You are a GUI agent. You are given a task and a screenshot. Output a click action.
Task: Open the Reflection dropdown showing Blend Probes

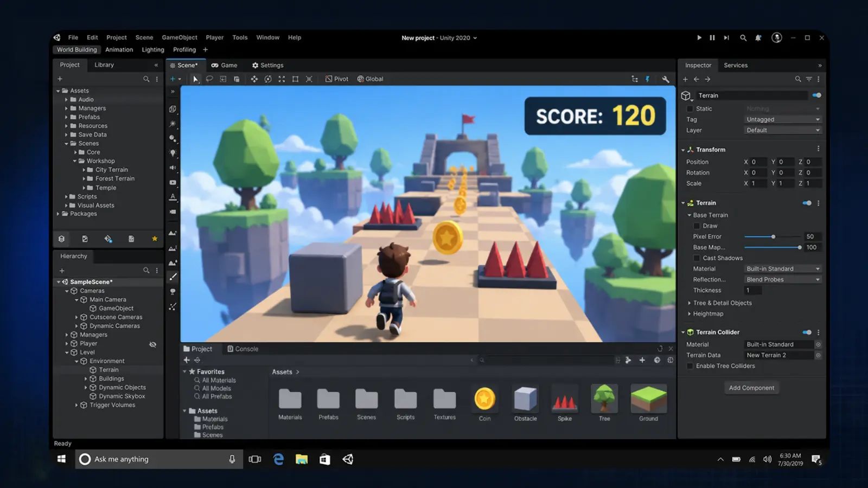(x=783, y=280)
